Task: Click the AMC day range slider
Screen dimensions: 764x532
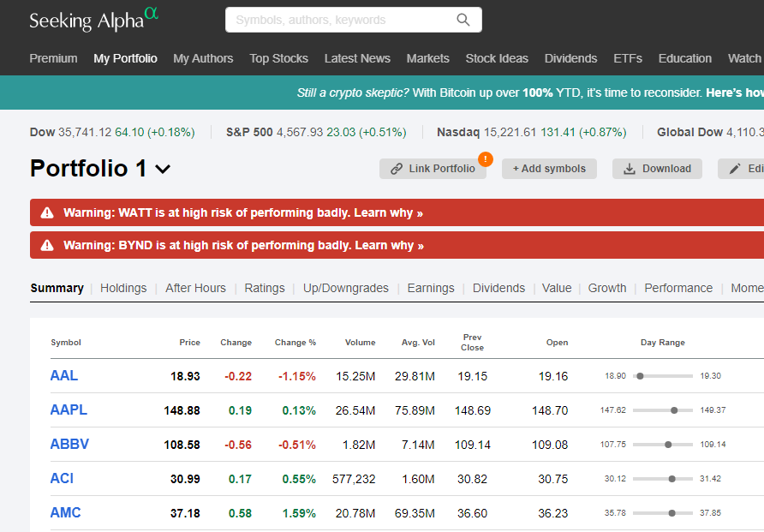Action: point(663,513)
